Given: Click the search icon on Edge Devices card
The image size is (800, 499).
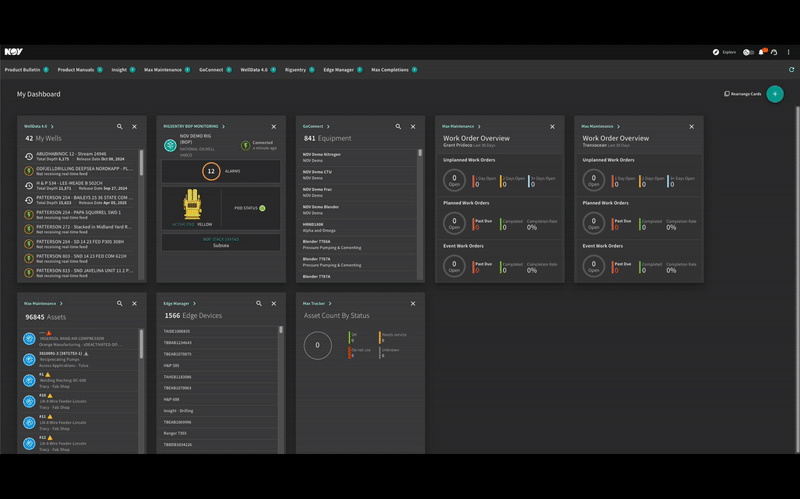Looking at the screenshot, I should (x=259, y=304).
